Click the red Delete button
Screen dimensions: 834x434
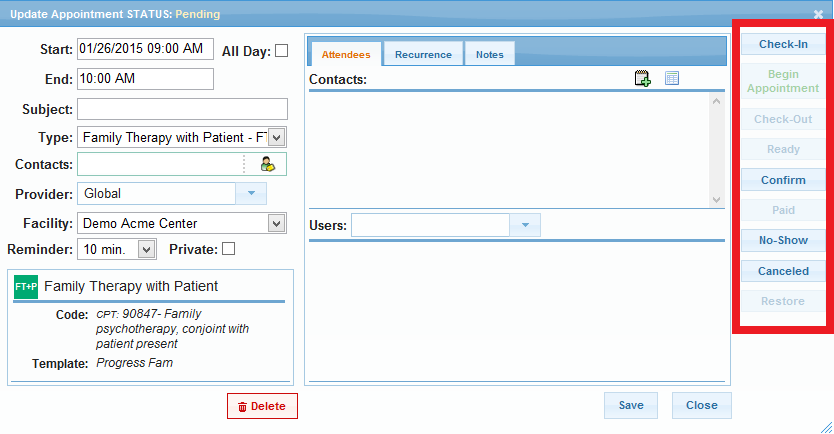(x=262, y=406)
